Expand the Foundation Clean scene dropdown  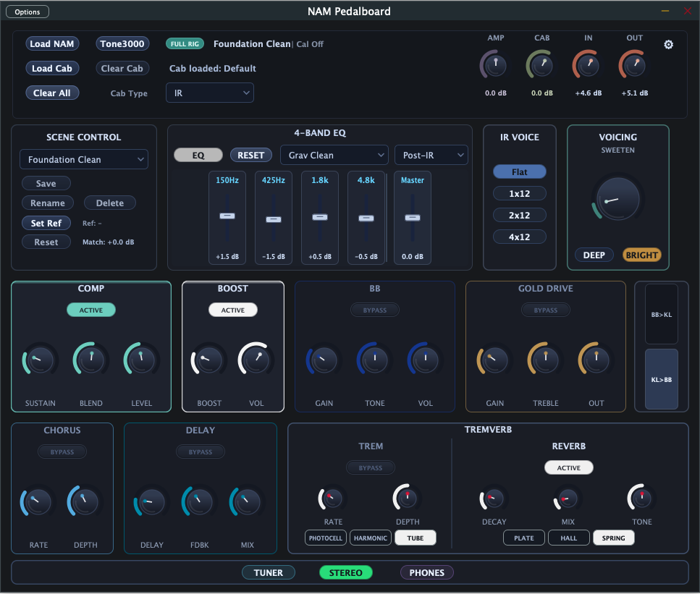(84, 159)
